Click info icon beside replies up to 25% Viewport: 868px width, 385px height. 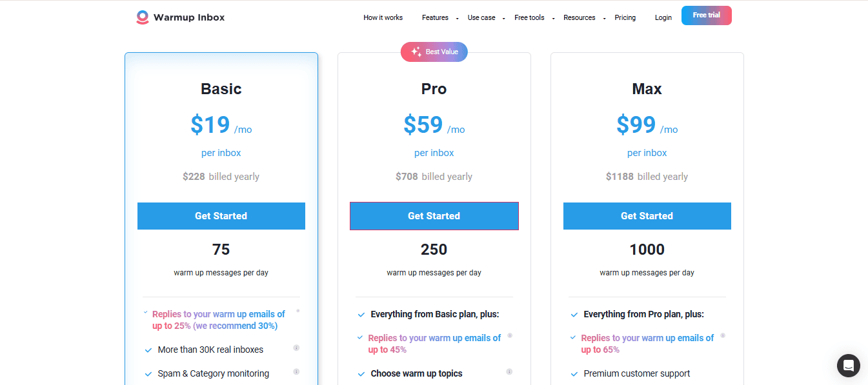(x=298, y=310)
